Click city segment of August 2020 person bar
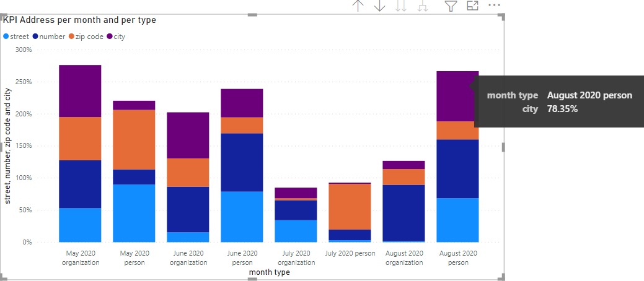644x281 pixels. pyautogui.click(x=457, y=97)
